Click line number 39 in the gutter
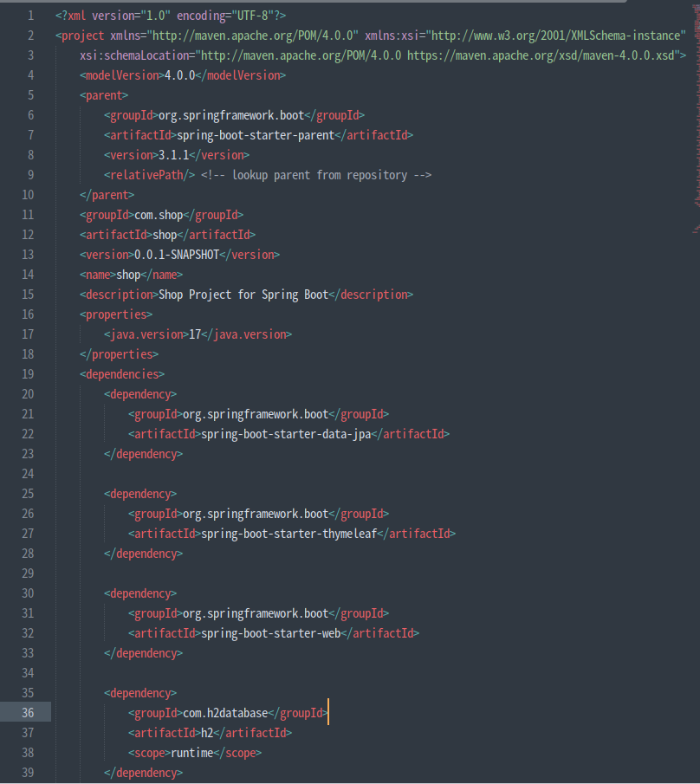The width and height of the screenshot is (700, 784). pos(28,773)
